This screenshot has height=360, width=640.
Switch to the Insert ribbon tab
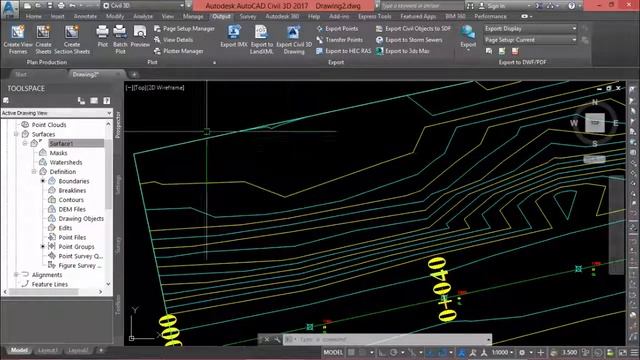[x=58, y=16]
